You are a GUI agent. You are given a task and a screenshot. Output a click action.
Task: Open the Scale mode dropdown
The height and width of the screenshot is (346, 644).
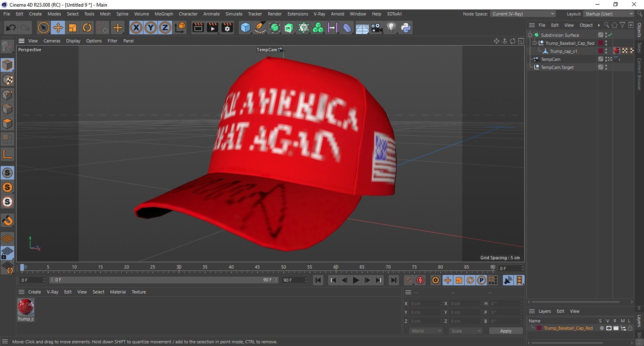pos(466,331)
